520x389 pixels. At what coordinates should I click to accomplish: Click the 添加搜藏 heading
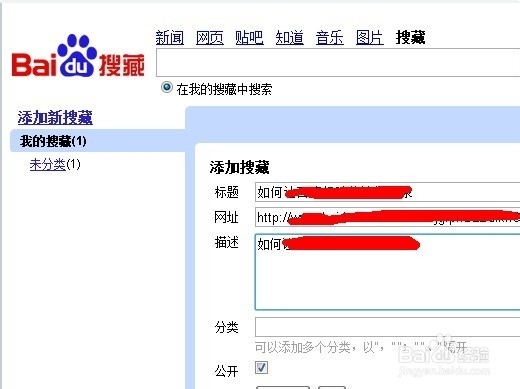[x=239, y=167]
